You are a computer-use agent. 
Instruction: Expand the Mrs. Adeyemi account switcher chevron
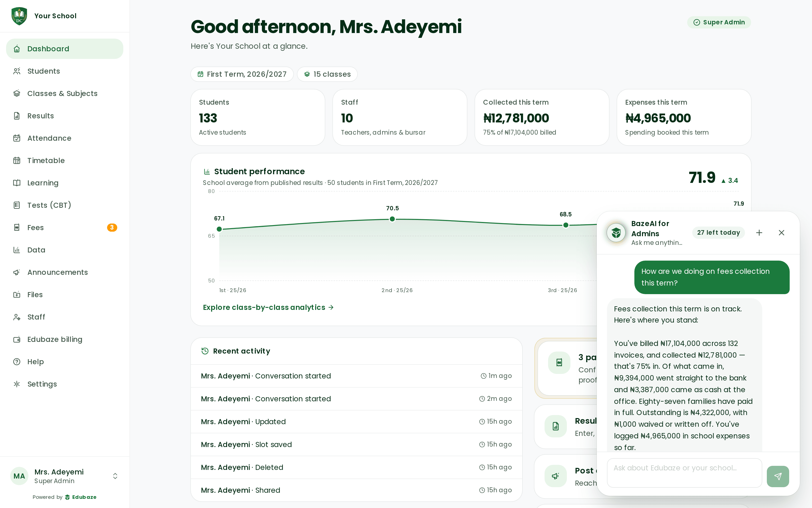[x=115, y=476]
